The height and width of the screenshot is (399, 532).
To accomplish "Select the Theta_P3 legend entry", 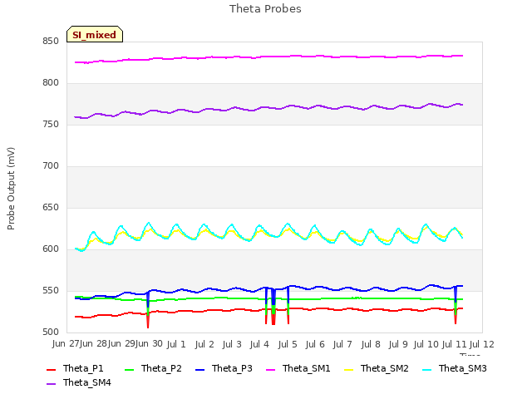I will click(224, 368).
